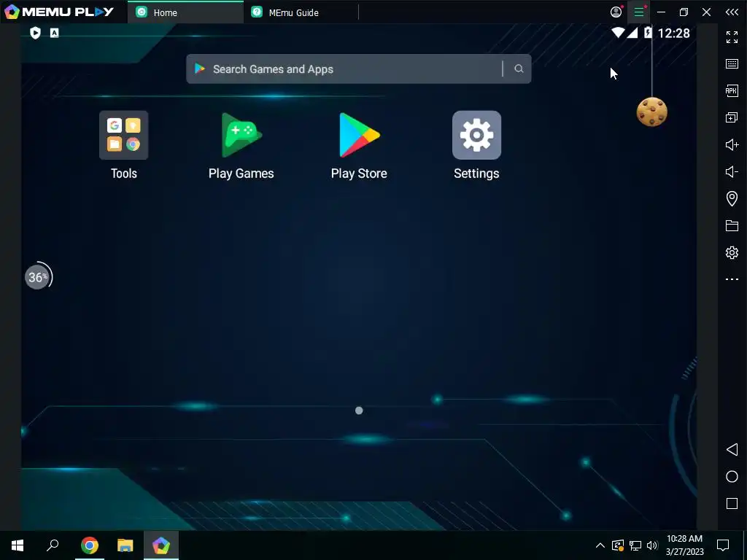Open keyboard mapping in the sidebar

(x=732, y=64)
